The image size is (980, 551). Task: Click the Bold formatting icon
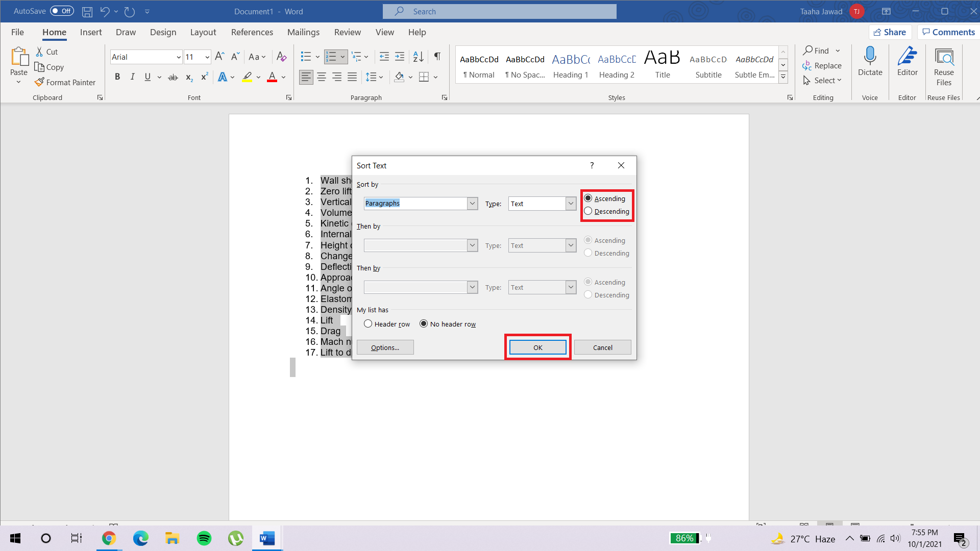point(117,77)
